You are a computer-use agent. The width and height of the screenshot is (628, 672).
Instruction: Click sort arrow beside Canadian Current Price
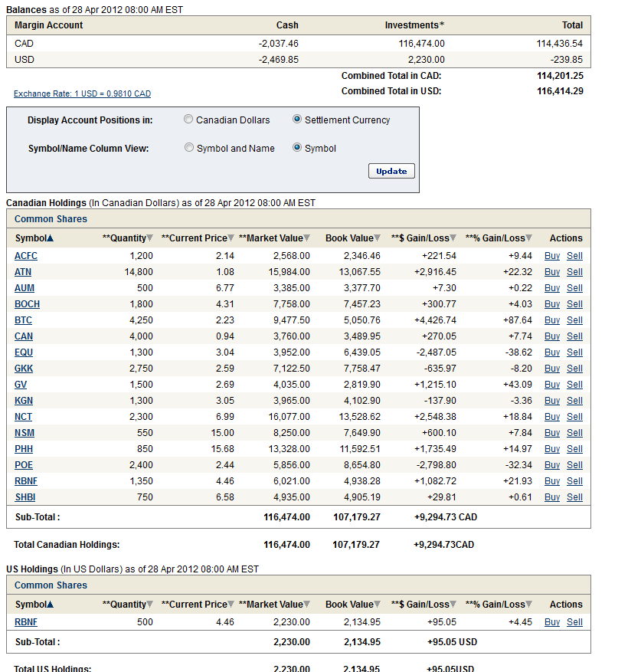(x=231, y=238)
